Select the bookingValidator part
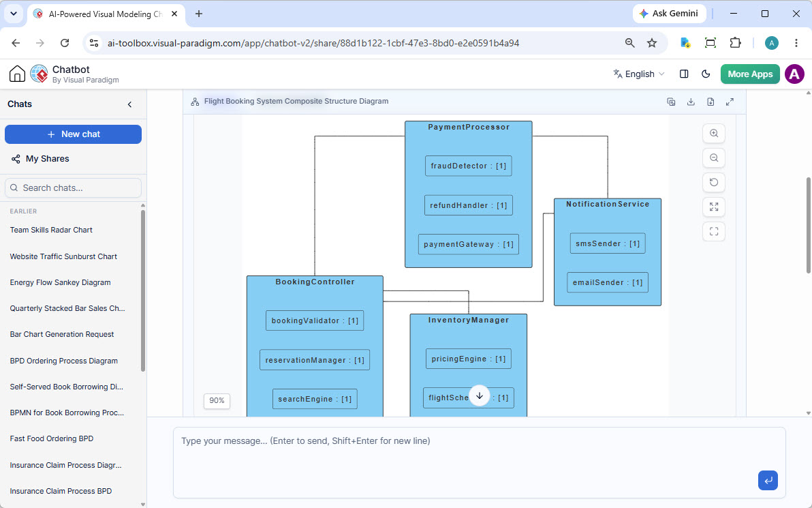812x508 pixels. [315, 321]
